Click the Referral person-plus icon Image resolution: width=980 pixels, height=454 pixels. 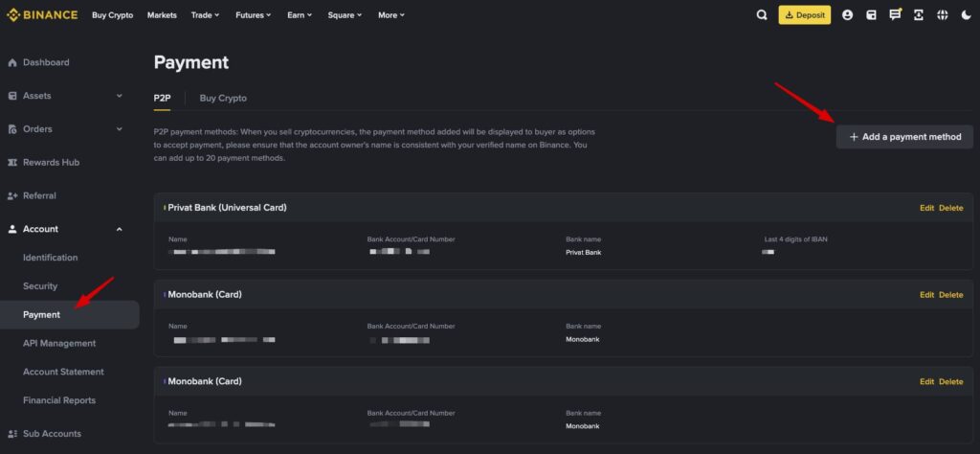point(11,195)
